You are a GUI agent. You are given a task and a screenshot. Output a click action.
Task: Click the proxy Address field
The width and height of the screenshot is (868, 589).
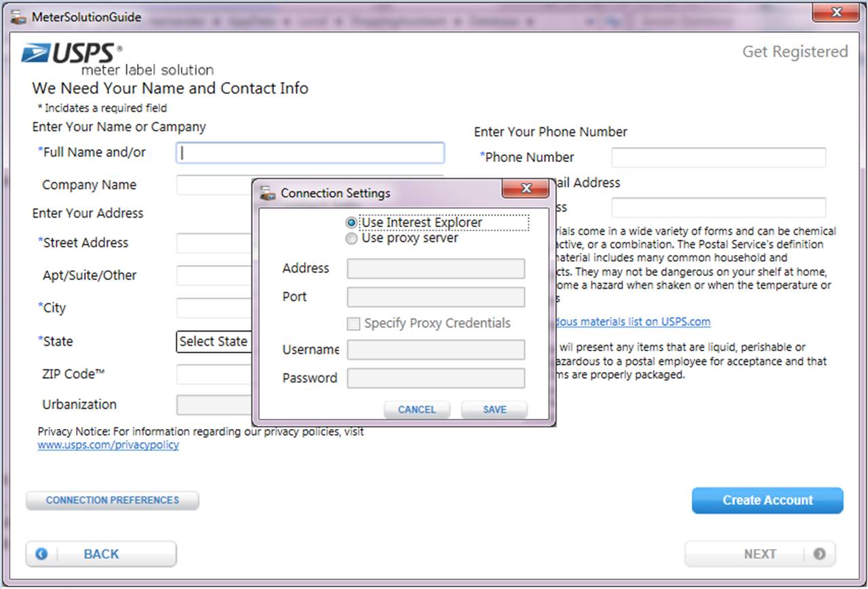pos(436,268)
